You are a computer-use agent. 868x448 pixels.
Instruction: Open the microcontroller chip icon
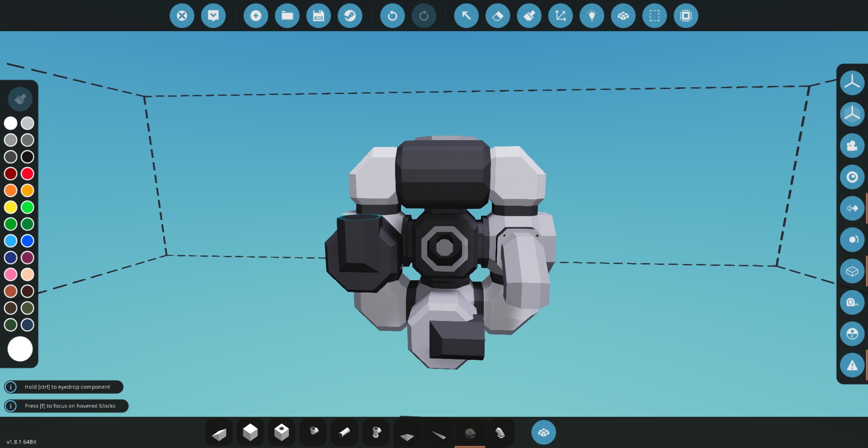[686, 16]
